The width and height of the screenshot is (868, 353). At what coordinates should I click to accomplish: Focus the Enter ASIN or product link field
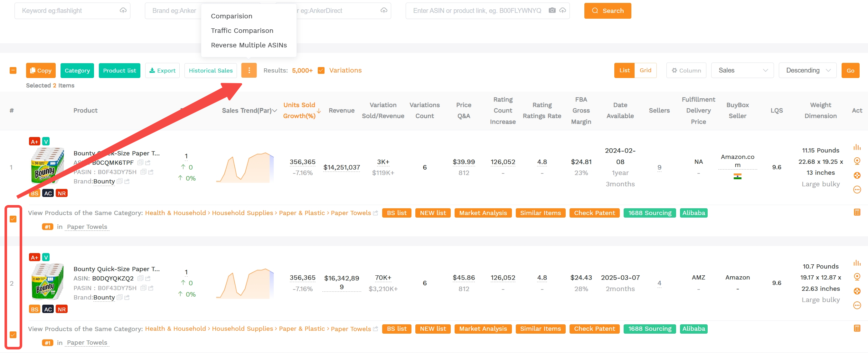pyautogui.click(x=487, y=10)
